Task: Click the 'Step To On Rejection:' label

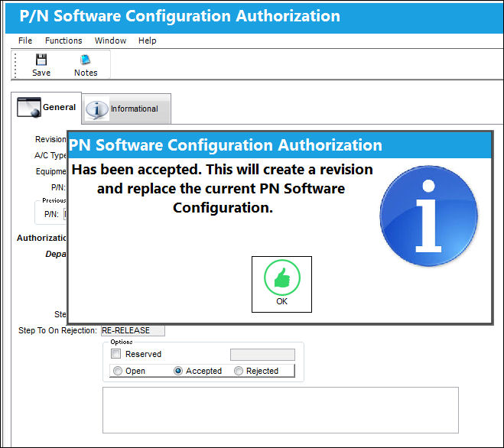Action: [57, 330]
